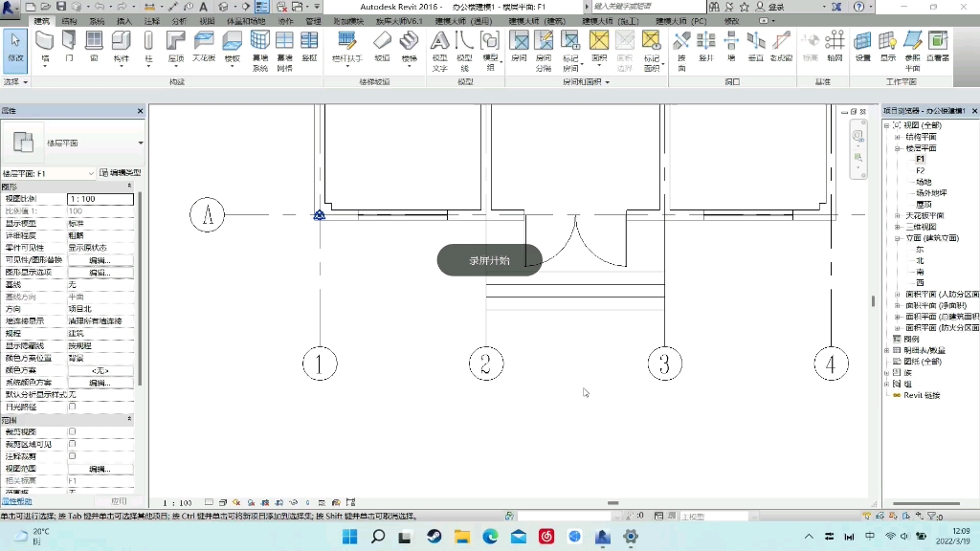Enable the 裁剪视图 crop view checkbox

pos(73,431)
